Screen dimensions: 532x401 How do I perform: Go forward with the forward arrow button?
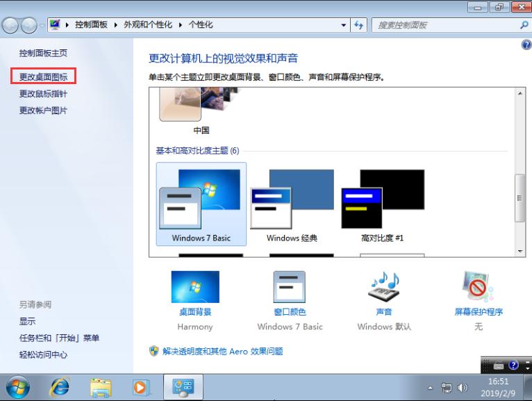pyautogui.click(x=29, y=26)
